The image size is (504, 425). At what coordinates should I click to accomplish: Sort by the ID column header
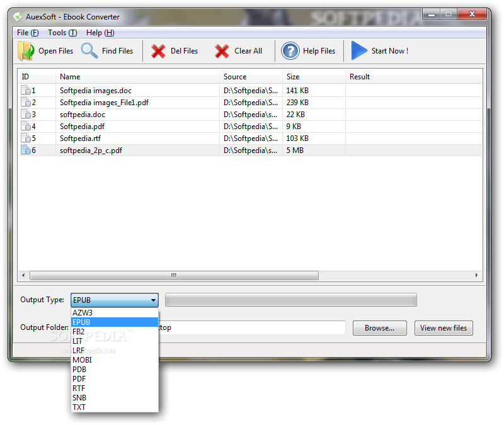[37, 76]
